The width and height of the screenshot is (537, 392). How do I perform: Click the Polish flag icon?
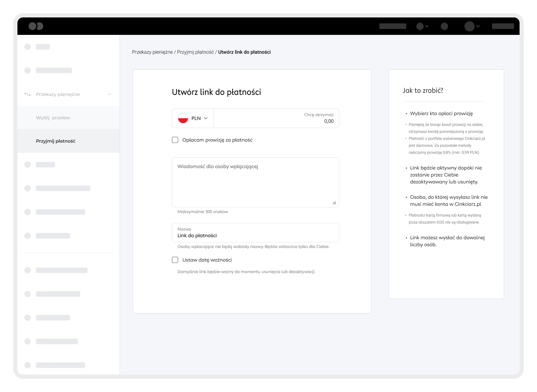(183, 118)
